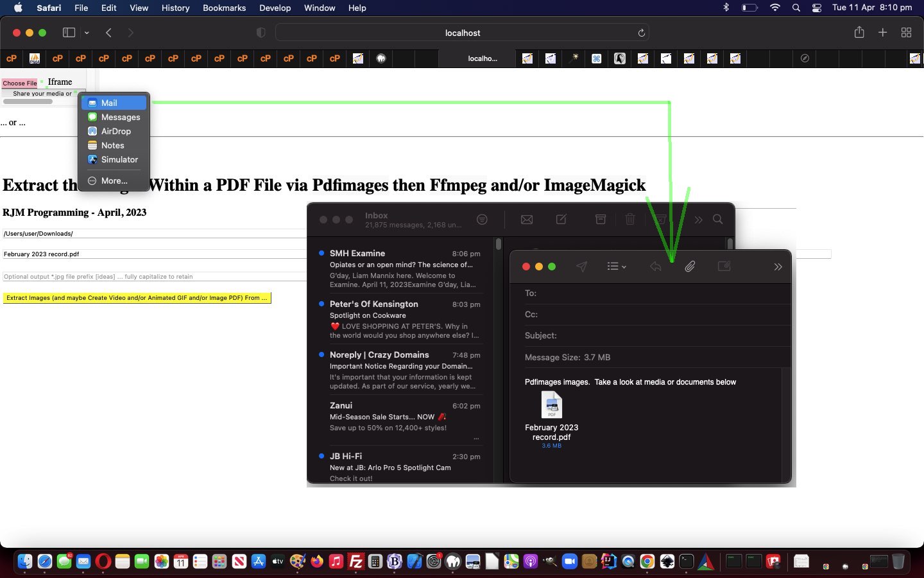The image size is (924, 578).
Task: Select AirDrop from the share menu
Action: (116, 131)
